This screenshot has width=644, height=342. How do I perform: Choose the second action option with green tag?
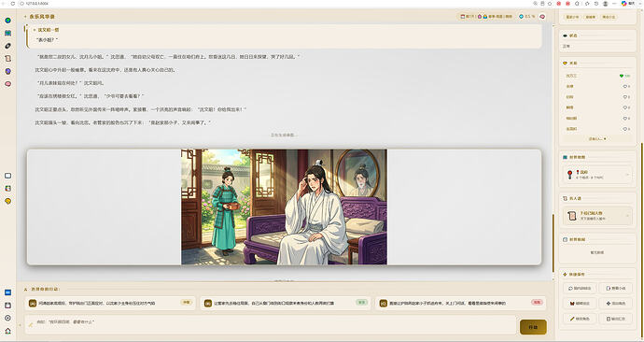(x=285, y=303)
